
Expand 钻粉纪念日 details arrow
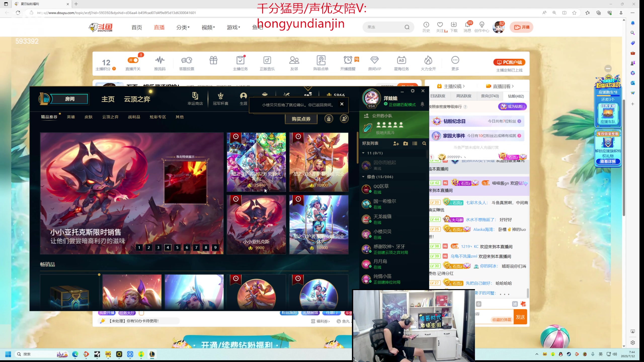click(x=519, y=121)
